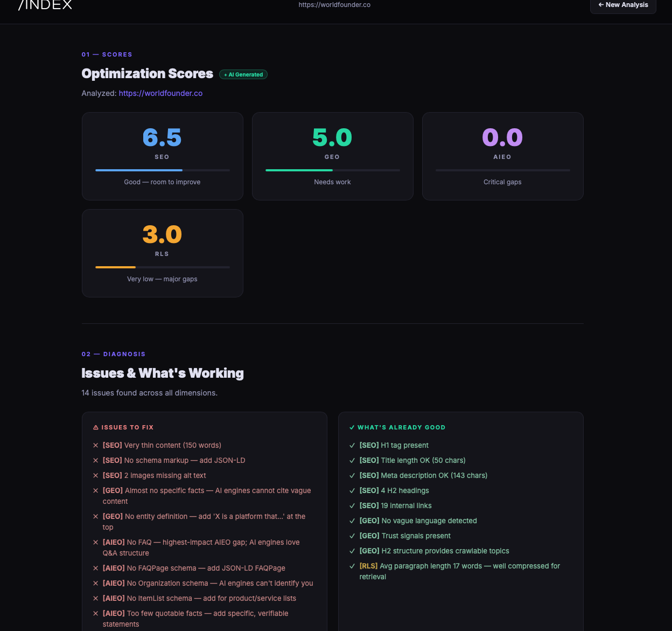Click the New Analysis button
This screenshot has width=672, height=631.
pos(623,5)
